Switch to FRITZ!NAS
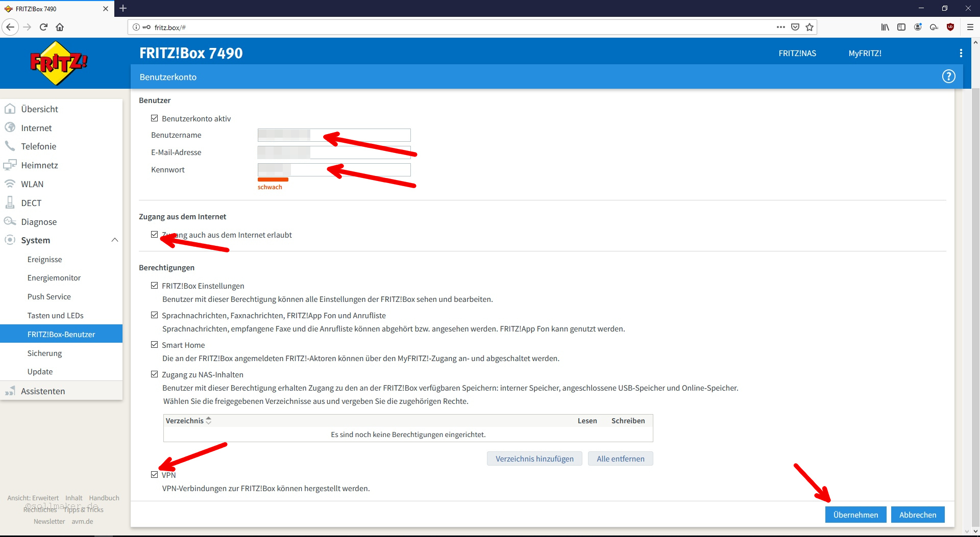This screenshot has width=980, height=537. [x=797, y=53]
